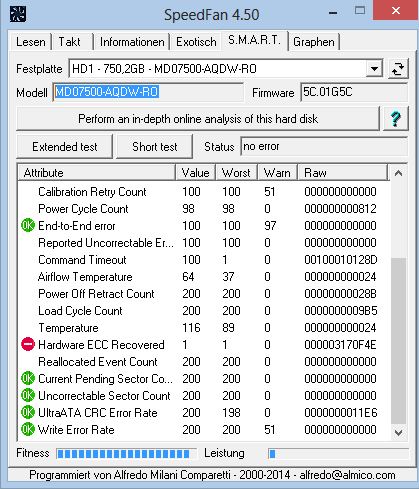Select the Power Off Retract Count row
Viewport: 419px width, 489px height.
204,294
